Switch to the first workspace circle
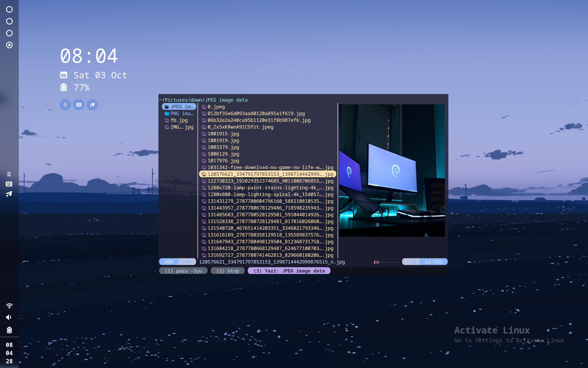588x368 pixels. coord(9,9)
